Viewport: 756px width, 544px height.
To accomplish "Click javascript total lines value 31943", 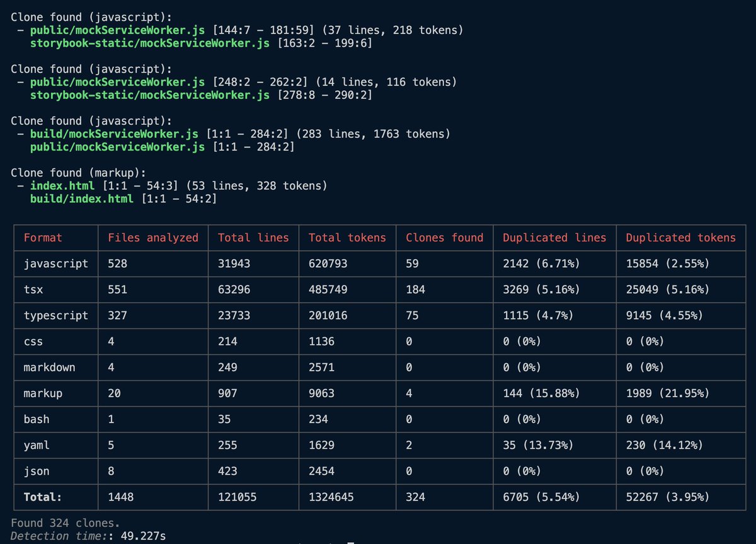I will [234, 263].
